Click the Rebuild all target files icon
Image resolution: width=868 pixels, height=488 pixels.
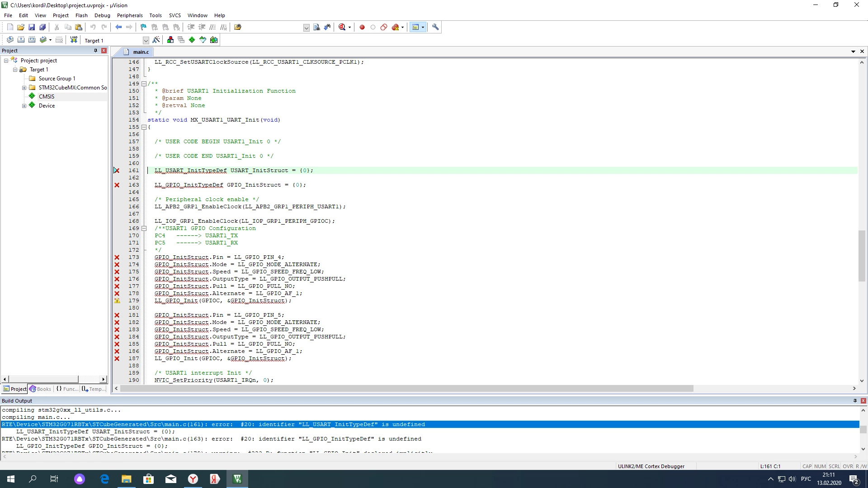[x=32, y=40]
